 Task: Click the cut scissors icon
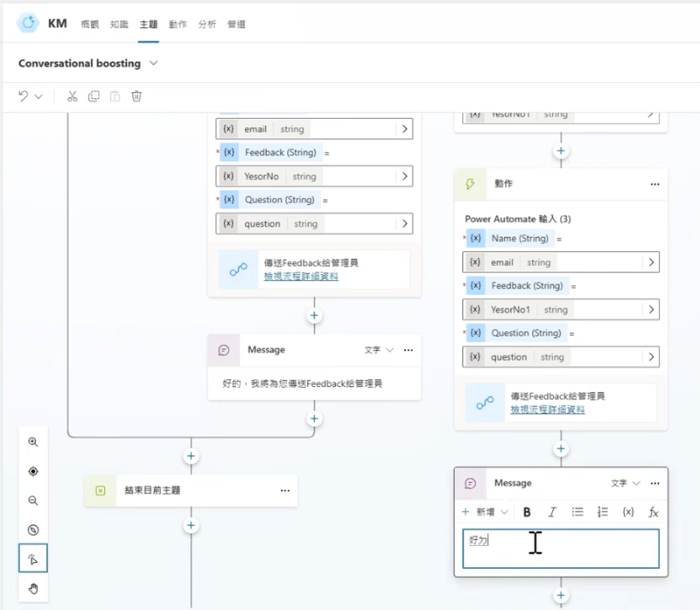[x=73, y=96]
